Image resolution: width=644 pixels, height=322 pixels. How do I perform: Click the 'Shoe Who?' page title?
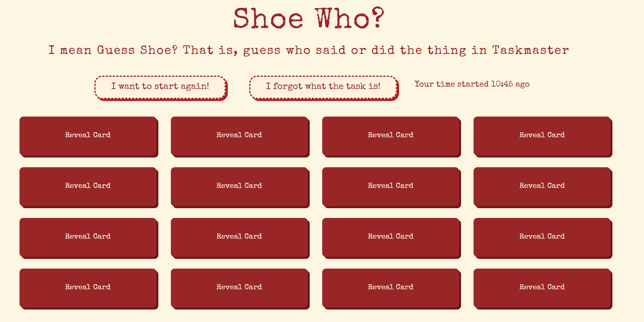pos(309,18)
